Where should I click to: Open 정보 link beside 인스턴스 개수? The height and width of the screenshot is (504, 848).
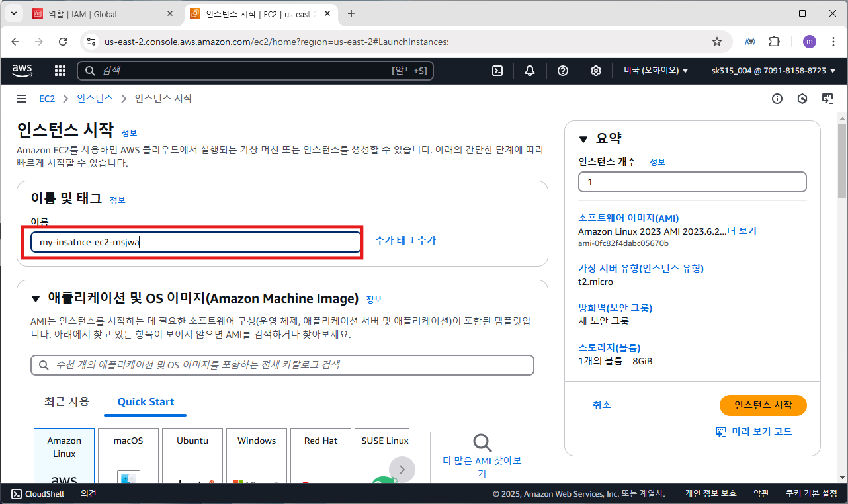coord(657,162)
